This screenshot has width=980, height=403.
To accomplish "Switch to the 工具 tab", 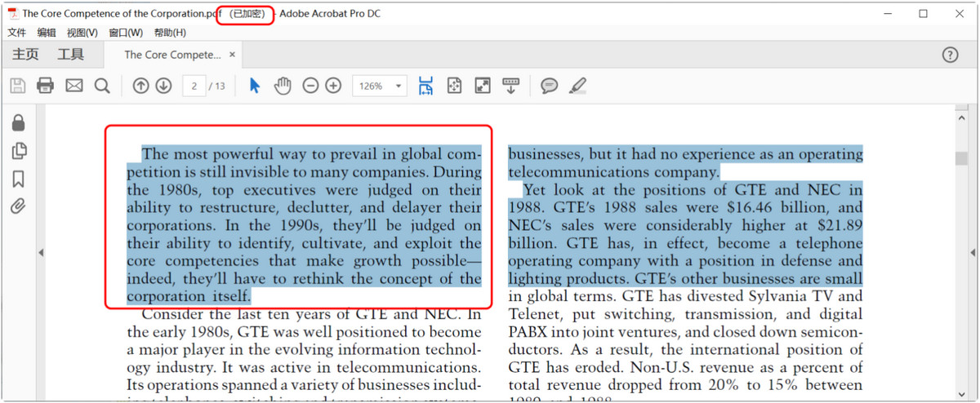I will [x=70, y=55].
